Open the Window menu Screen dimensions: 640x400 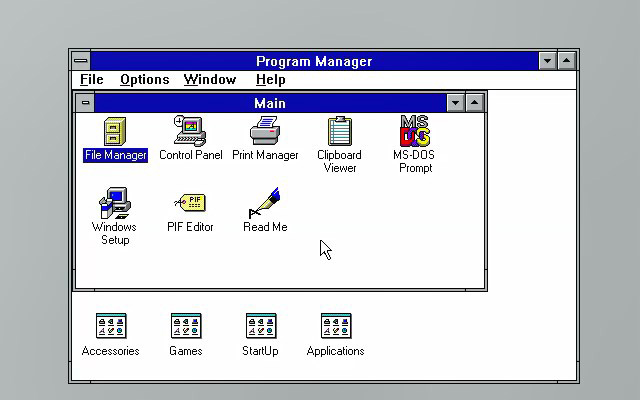pos(210,80)
